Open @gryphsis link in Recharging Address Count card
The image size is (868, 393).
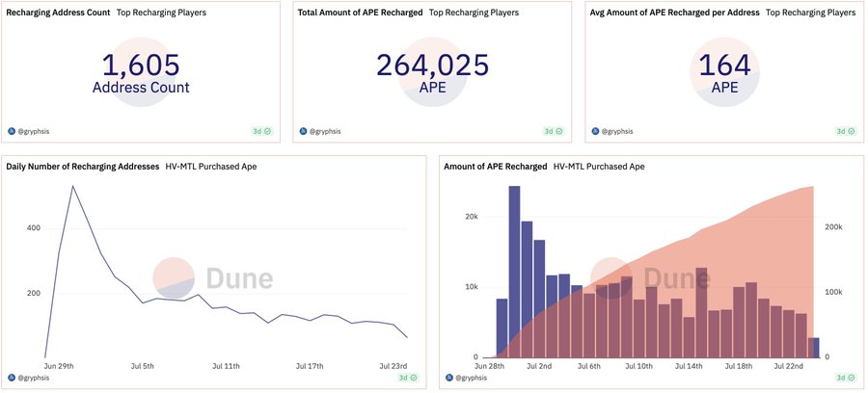tap(34, 132)
